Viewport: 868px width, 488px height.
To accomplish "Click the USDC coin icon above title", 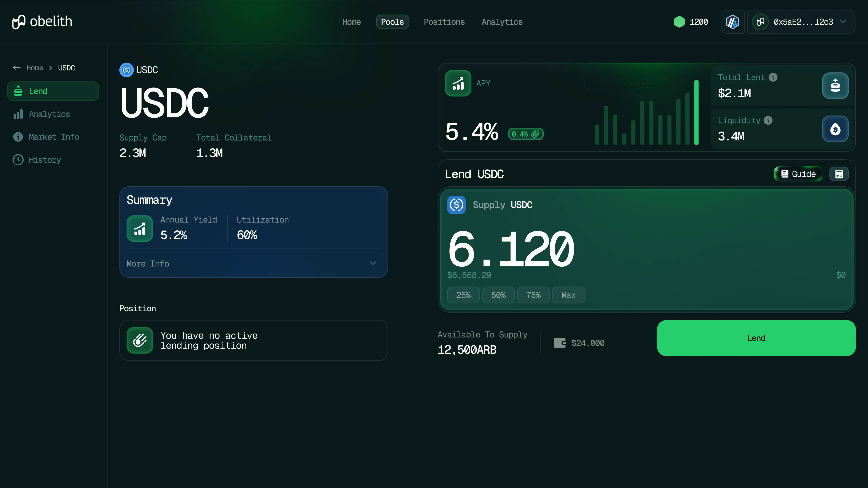I will 126,70.
